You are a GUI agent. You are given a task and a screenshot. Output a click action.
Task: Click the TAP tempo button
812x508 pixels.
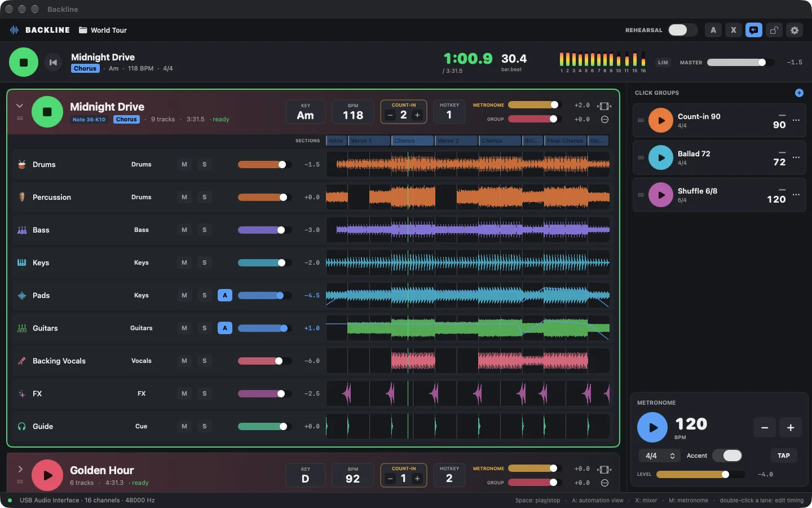point(784,456)
